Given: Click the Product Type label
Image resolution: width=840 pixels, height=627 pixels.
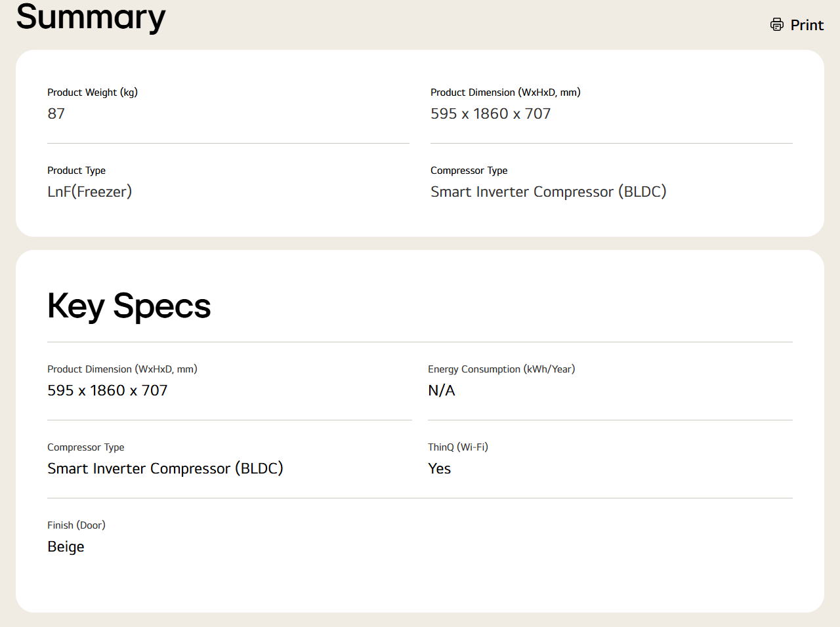Looking at the screenshot, I should [x=76, y=171].
